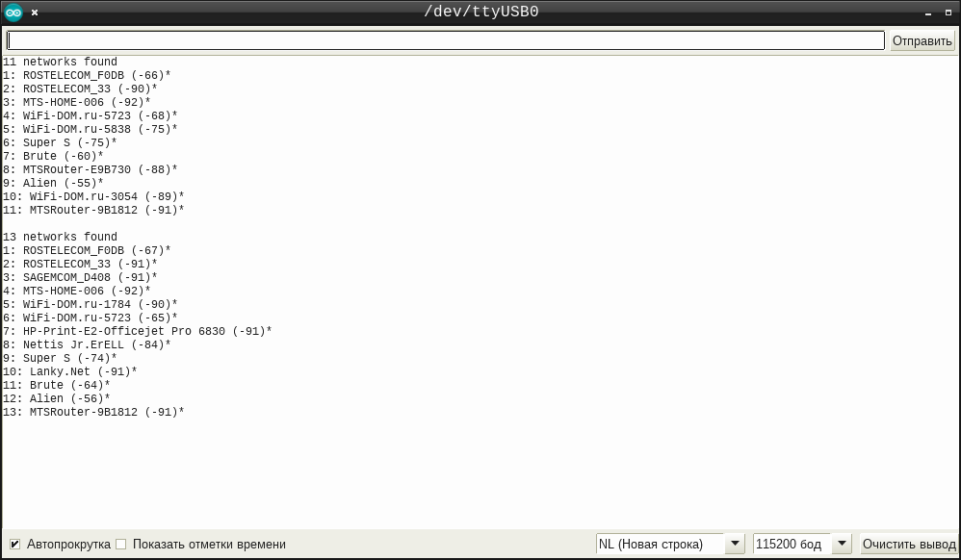Click the pin icon next to Arduino logo
961x560 pixels.
click(35, 13)
